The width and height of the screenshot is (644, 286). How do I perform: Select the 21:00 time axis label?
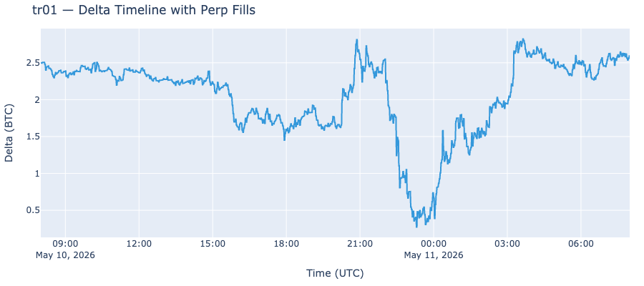(360, 244)
